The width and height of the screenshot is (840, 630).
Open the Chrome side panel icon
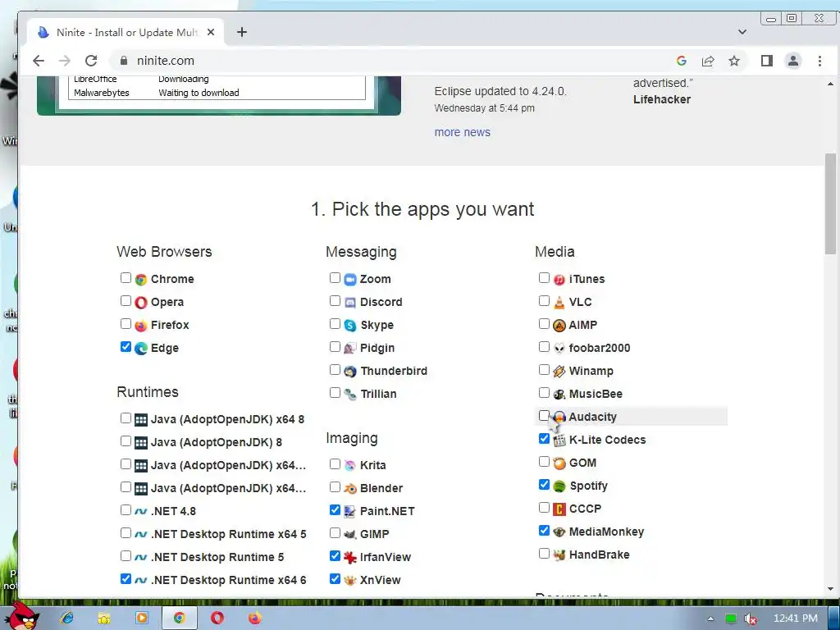click(767, 61)
